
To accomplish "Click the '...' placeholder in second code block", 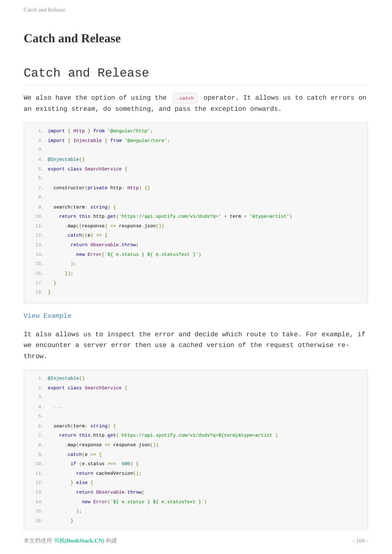I will [58, 407].
